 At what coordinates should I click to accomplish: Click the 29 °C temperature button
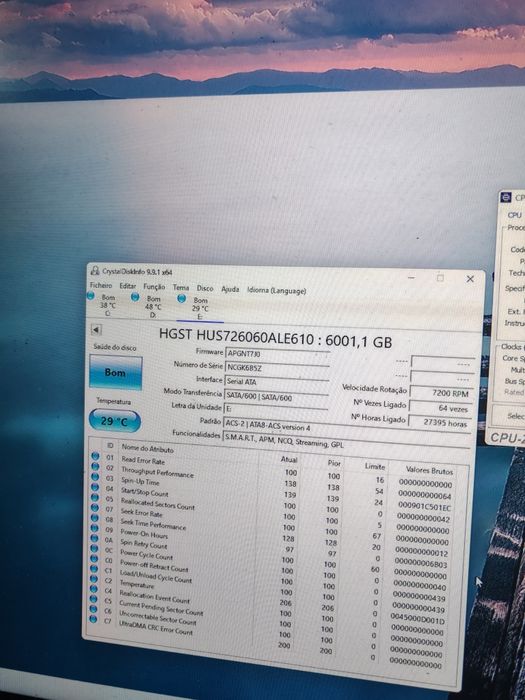pos(115,421)
